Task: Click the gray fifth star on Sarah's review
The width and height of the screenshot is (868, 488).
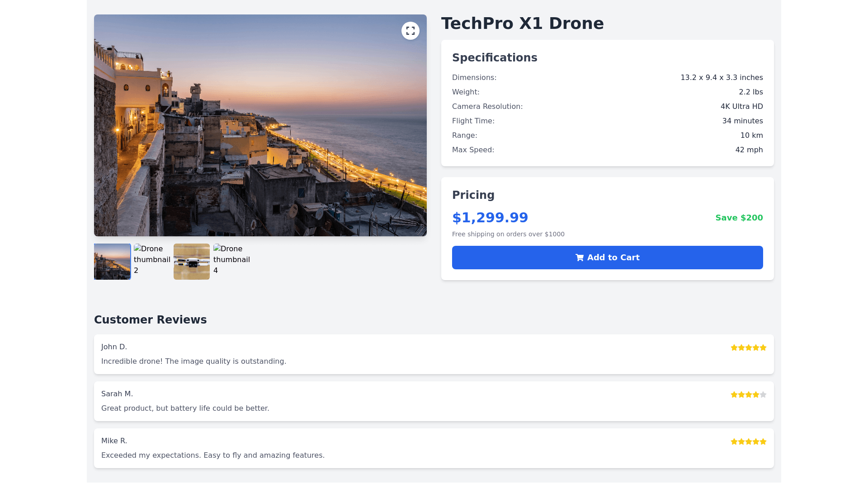Action: pos(763,394)
